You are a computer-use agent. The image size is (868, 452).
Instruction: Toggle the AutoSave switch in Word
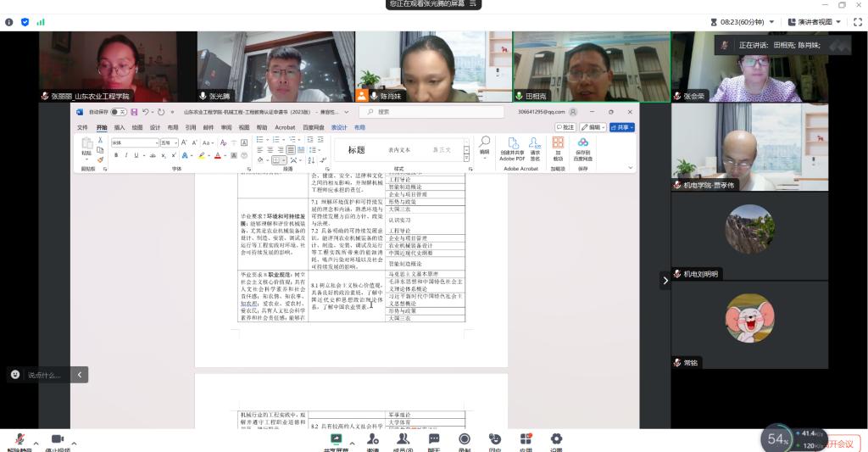118,111
